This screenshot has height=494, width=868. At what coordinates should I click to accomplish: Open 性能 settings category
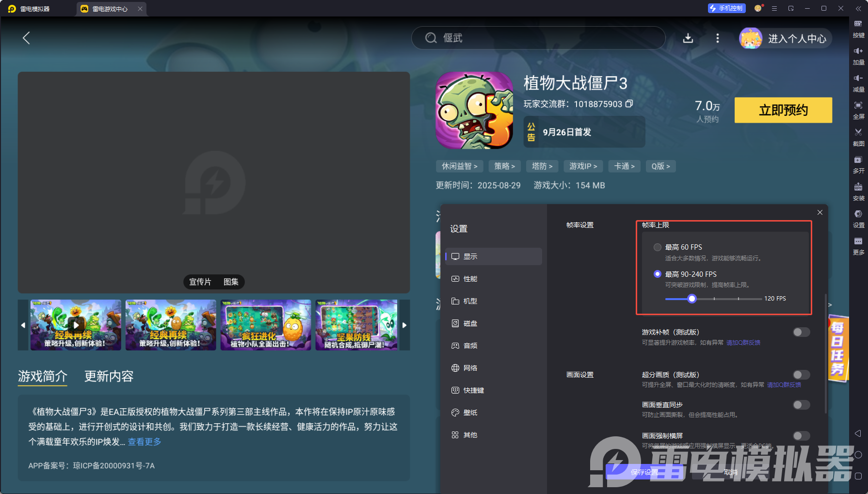point(494,279)
